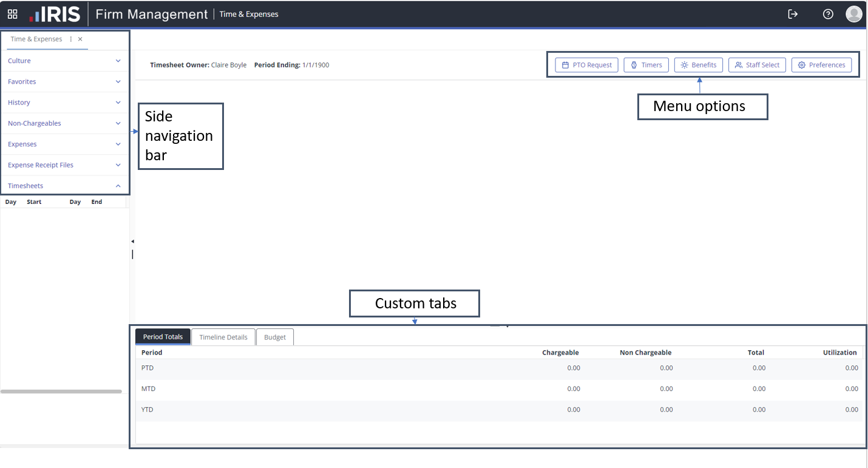Close the Time & Expenses tab

pyautogui.click(x=80, y=39)
